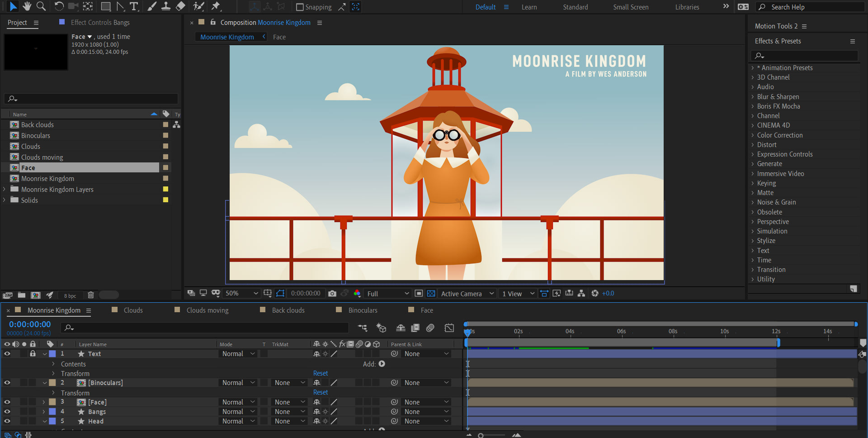Click reset exposure icon in viewer
The height and width of the screenshot is (438, 868).
pos(595,293)
